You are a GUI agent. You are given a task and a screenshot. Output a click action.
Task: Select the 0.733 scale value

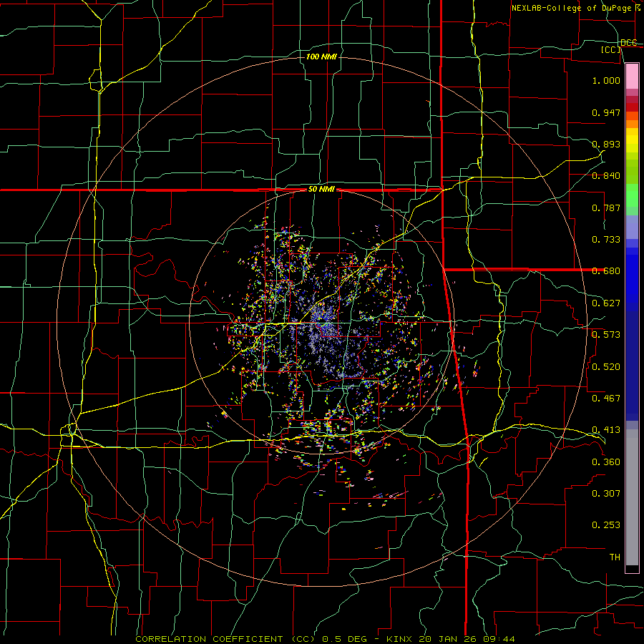[606, 240]
